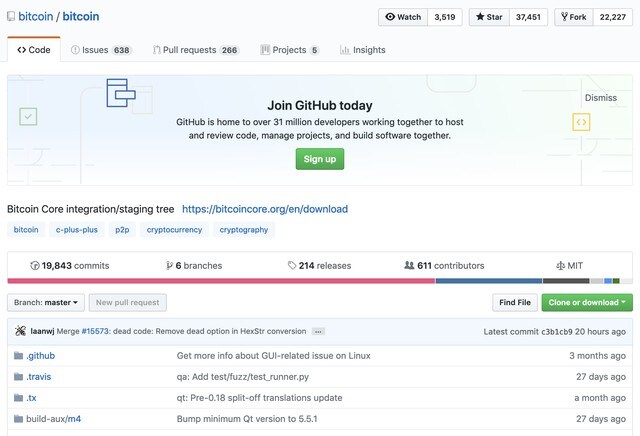Click the Issues exclamation icon

pyautogui.click(x=75, y=50)
